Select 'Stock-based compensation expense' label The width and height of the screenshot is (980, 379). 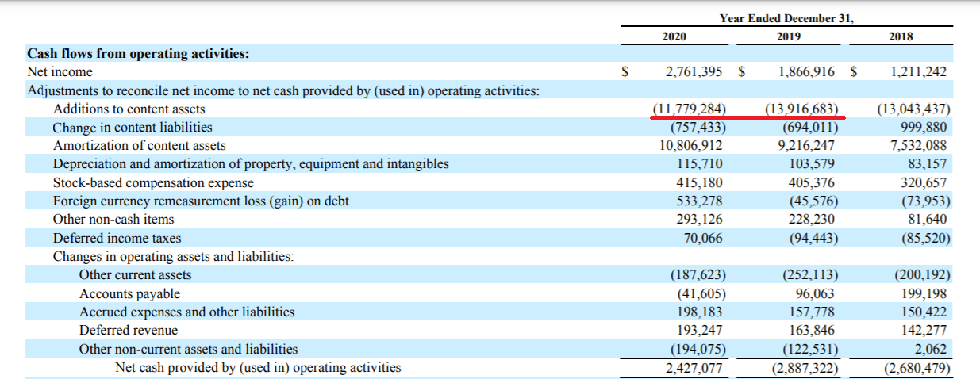[153, 183]
